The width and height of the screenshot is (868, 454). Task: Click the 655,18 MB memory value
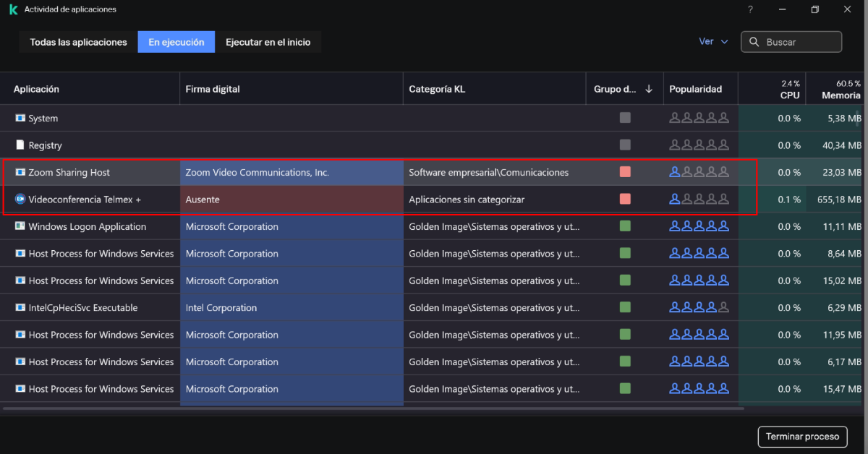click(840, 199)
